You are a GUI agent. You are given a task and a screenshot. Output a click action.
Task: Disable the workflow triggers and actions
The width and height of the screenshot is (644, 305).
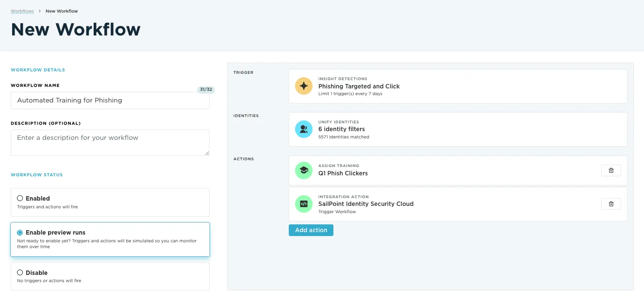pyautogui.click(x=19, y=272)
